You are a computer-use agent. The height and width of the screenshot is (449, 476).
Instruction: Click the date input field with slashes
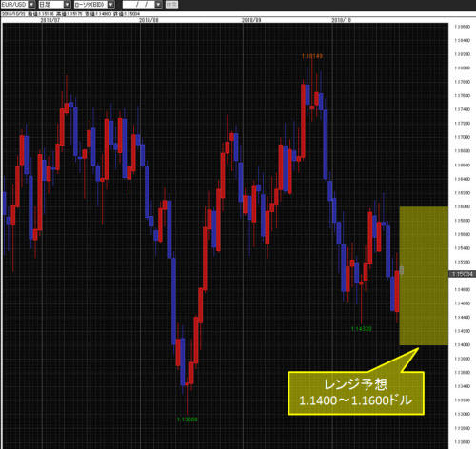coord(139,5)
